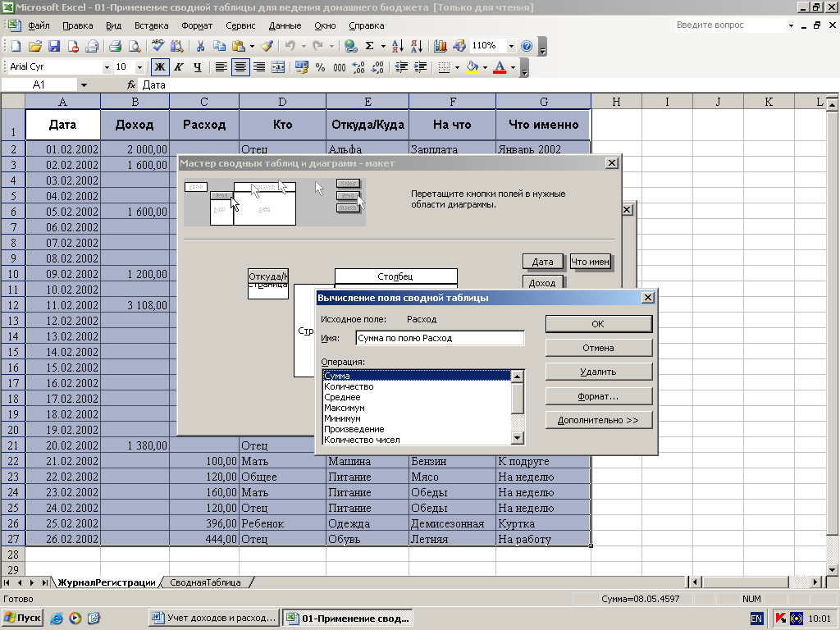Click the Имя field 'Сумма по полю Расход'

(x=440, y=338)
